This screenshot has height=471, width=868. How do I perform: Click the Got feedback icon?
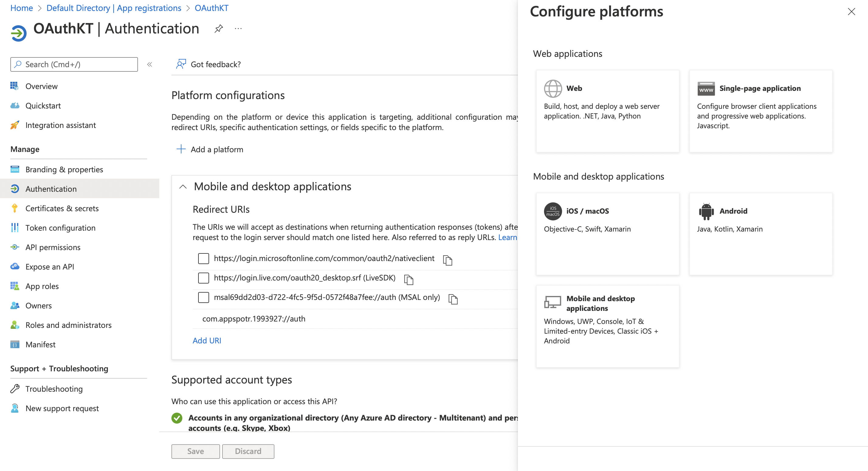pyautogui.click(x=181, y=64)
